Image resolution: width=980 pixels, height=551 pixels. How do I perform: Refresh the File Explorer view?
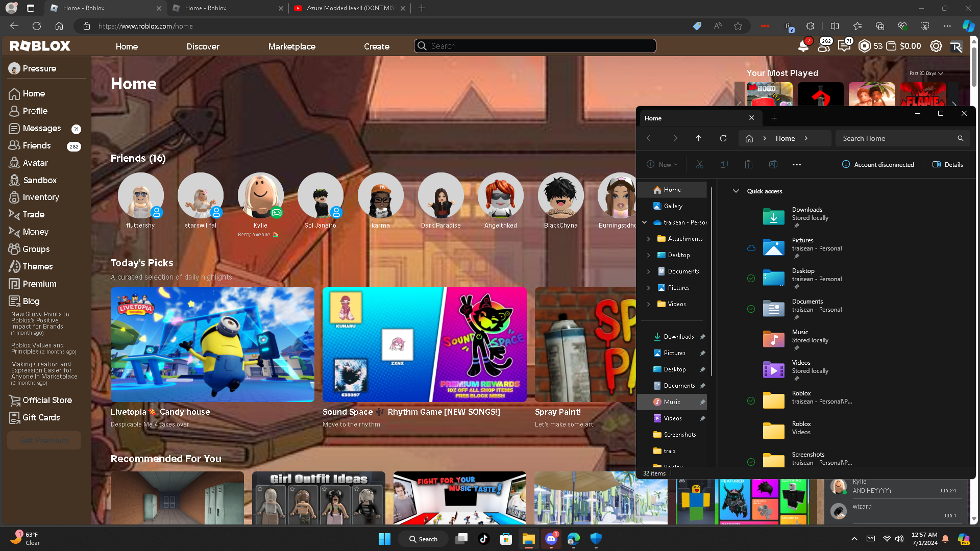pos(723,138)
